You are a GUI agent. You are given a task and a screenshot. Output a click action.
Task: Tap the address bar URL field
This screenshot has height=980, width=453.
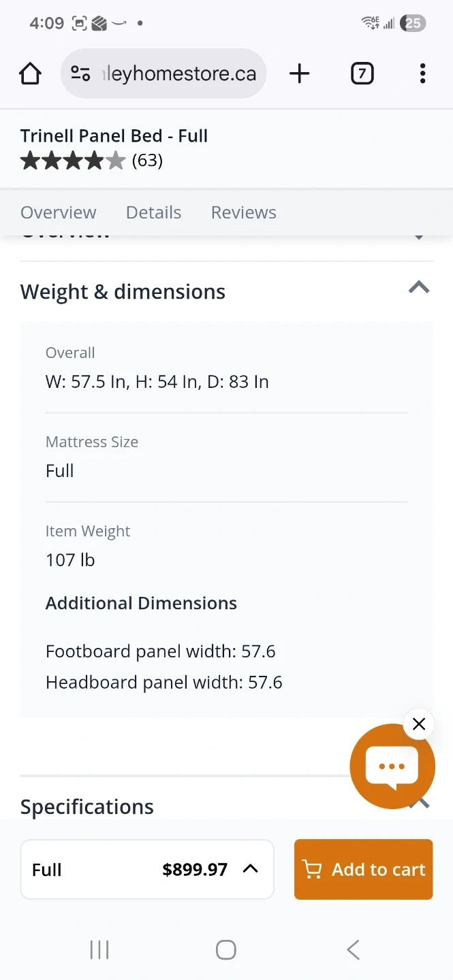[178, 73]
